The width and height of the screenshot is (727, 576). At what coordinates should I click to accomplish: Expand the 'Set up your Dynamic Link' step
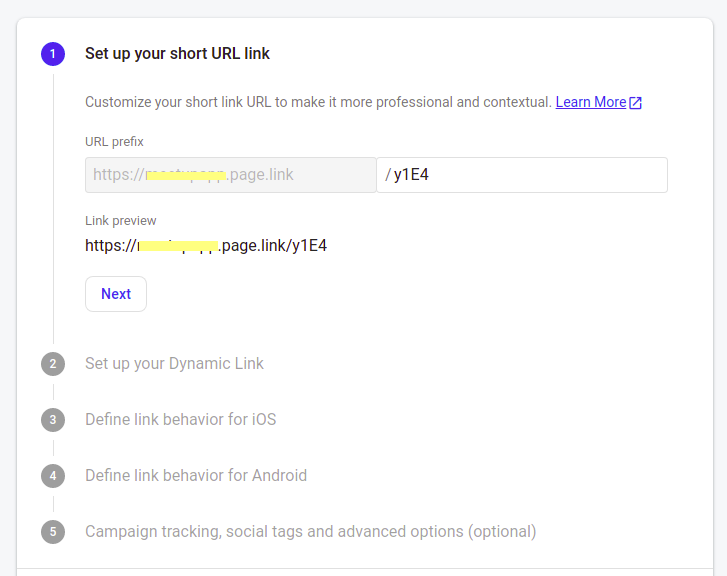click(x=174, y=364)
